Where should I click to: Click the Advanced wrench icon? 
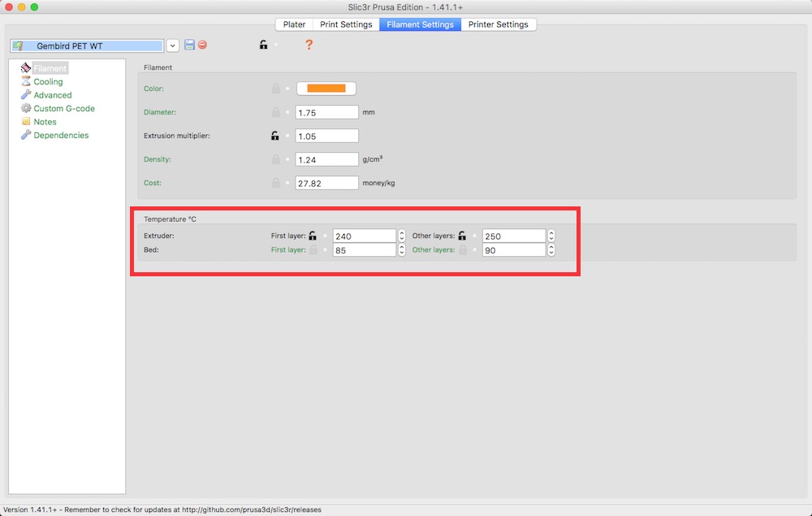[26, 95]
